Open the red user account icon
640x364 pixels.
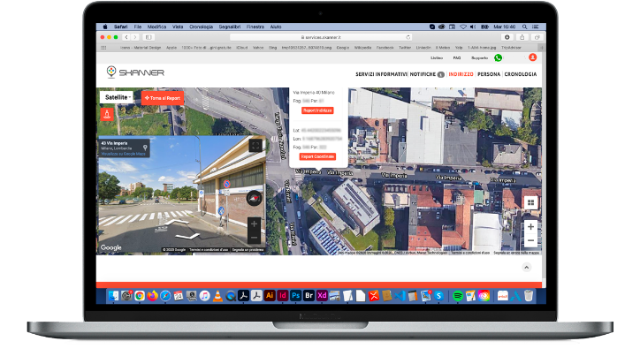(532, 57)
